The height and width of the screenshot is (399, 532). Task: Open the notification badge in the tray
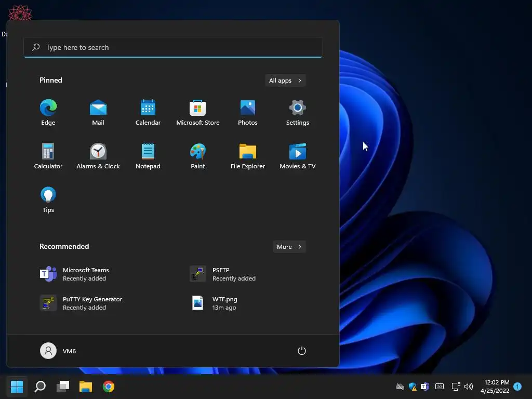pyautogui.click(x=517, y=387)
